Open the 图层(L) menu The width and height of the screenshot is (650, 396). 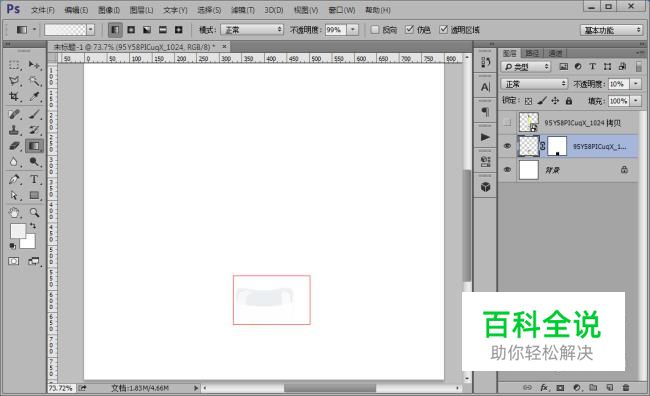pos(141,10)
